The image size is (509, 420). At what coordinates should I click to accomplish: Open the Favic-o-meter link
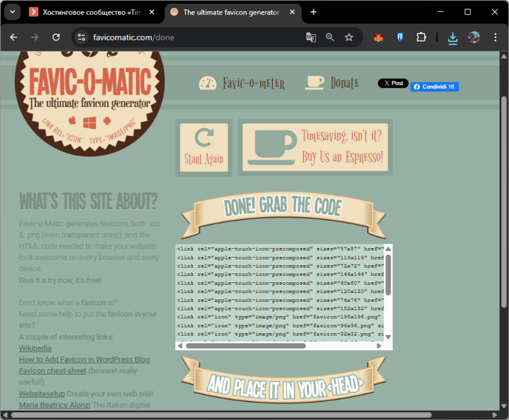(x=253, y=83)
